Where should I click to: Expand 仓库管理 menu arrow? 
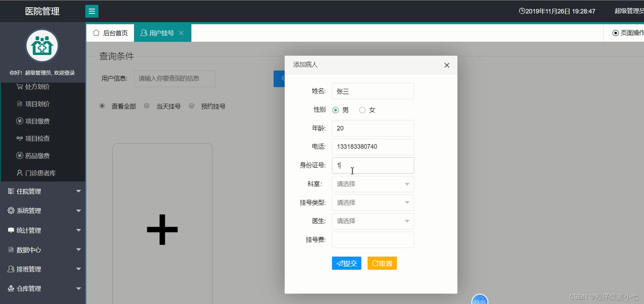click(79, 289)
